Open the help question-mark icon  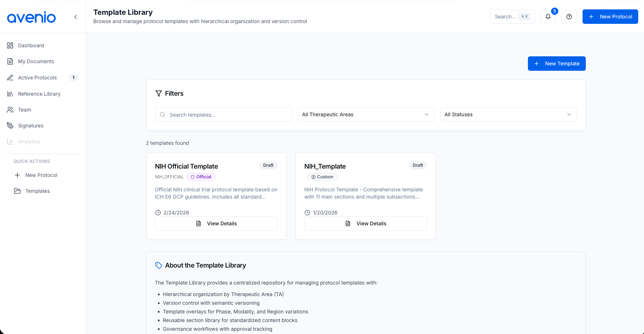tap(569, 17)
